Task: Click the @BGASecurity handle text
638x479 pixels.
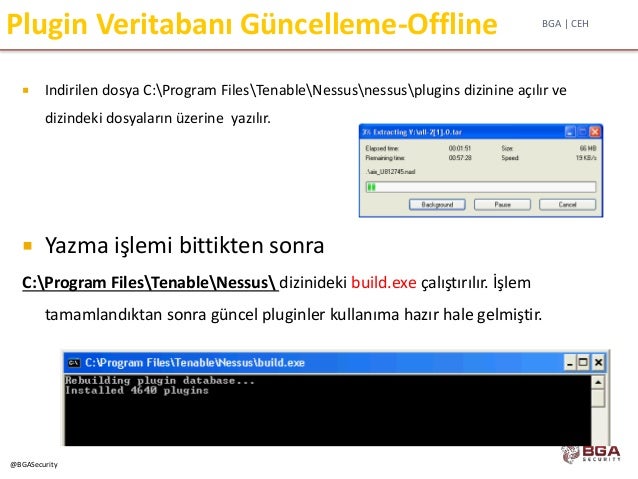Action: click(x=34, y=464)
